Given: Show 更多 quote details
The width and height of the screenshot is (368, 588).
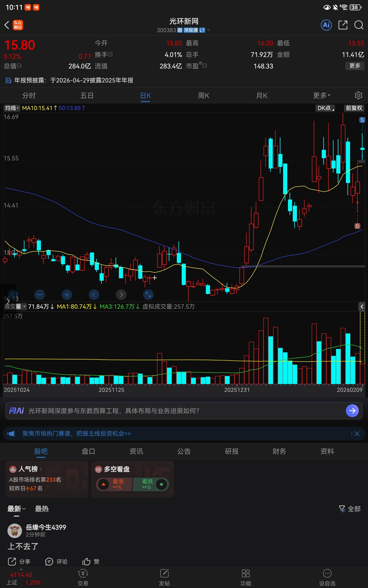Looking at the screenshot, I should point(355,66).
